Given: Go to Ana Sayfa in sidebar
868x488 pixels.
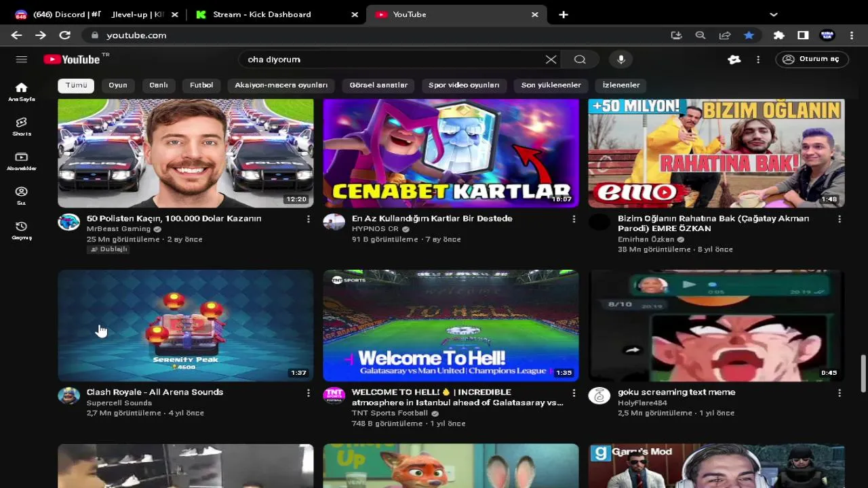Looking at the screenshot, I should pos(22,91).
